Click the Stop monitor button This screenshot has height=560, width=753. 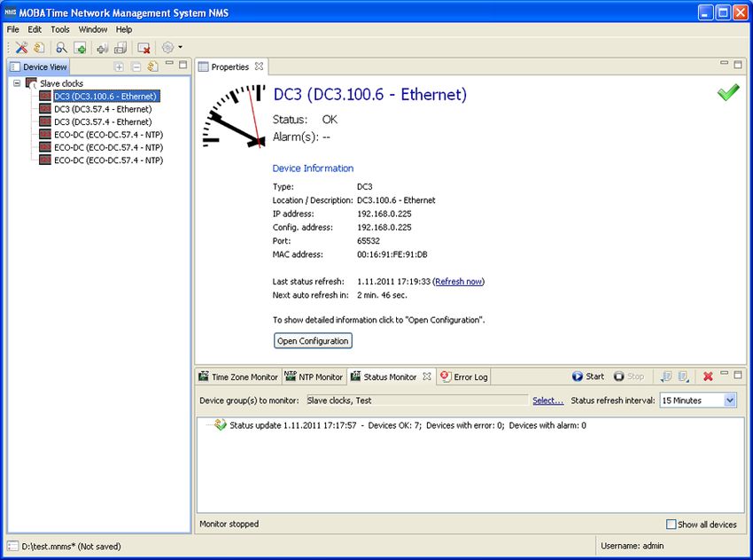pos(629,377)
